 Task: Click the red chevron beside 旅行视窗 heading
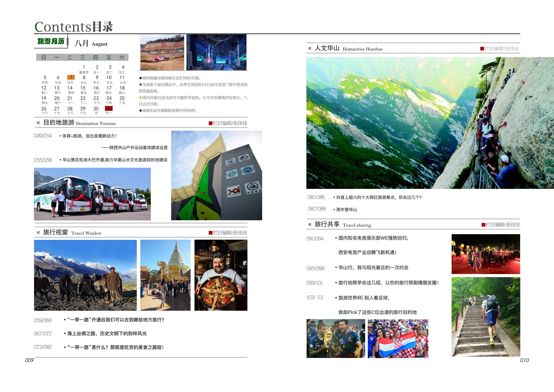38,233
